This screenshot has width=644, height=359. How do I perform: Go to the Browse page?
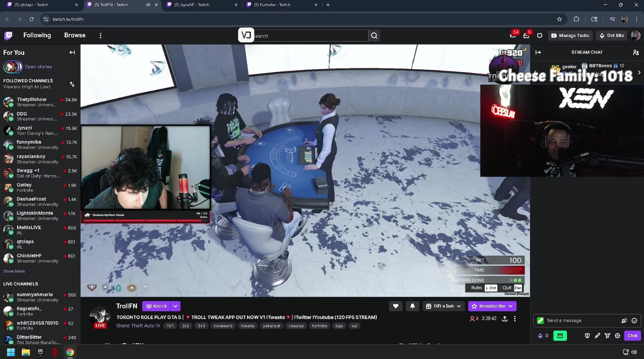pyautogui.click(x=75, y=35)
